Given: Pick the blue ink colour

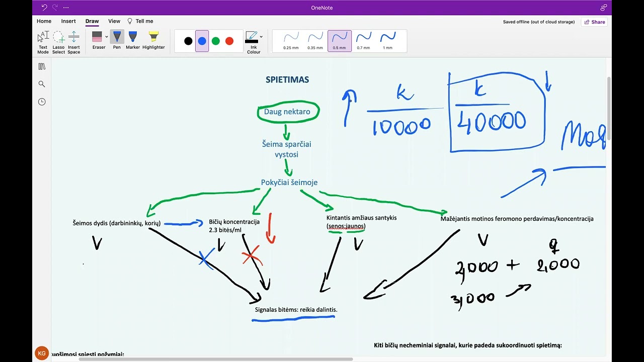Looking at the screenshot, I should click(202, 41).
